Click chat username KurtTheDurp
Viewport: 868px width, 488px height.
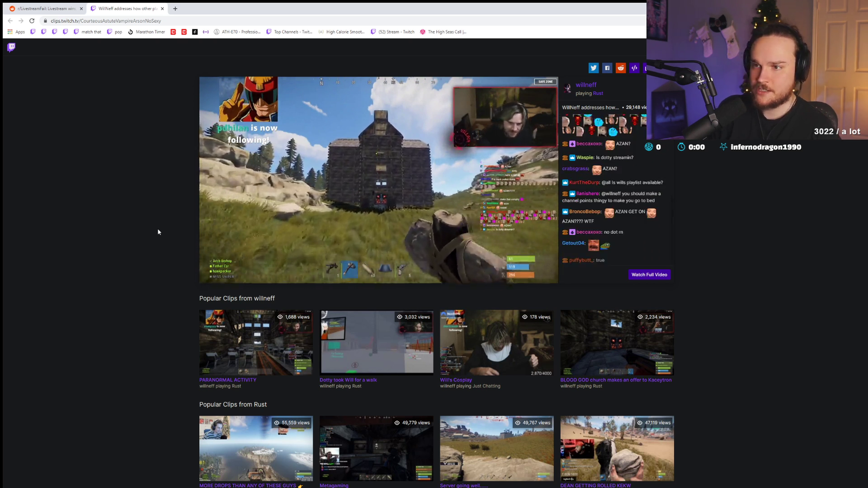point(584,183)
